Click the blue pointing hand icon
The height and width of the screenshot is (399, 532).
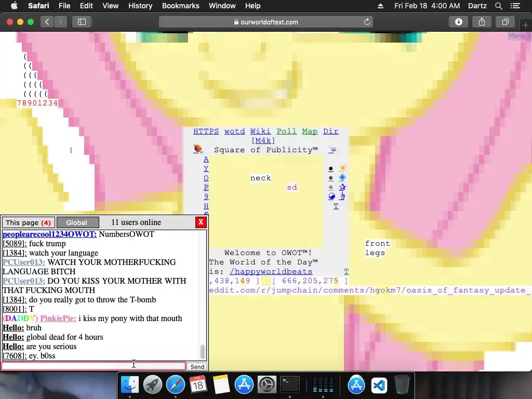coord(342,196)
